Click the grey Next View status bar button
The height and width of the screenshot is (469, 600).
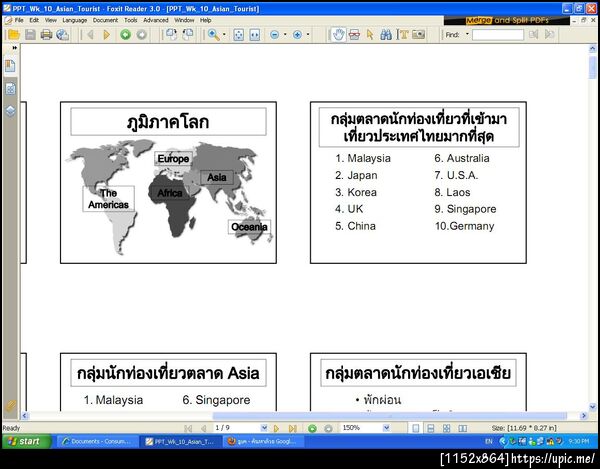click(328, 428)
